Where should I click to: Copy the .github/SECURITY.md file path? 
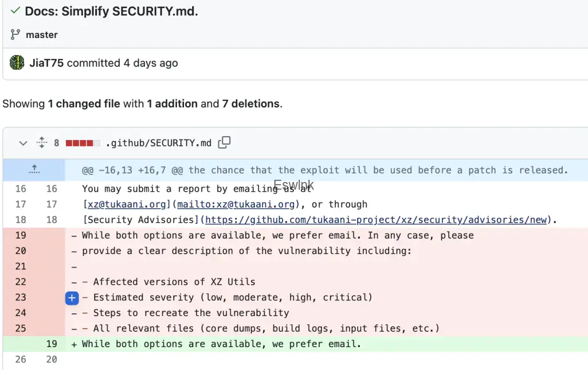[x=224, y=142]
